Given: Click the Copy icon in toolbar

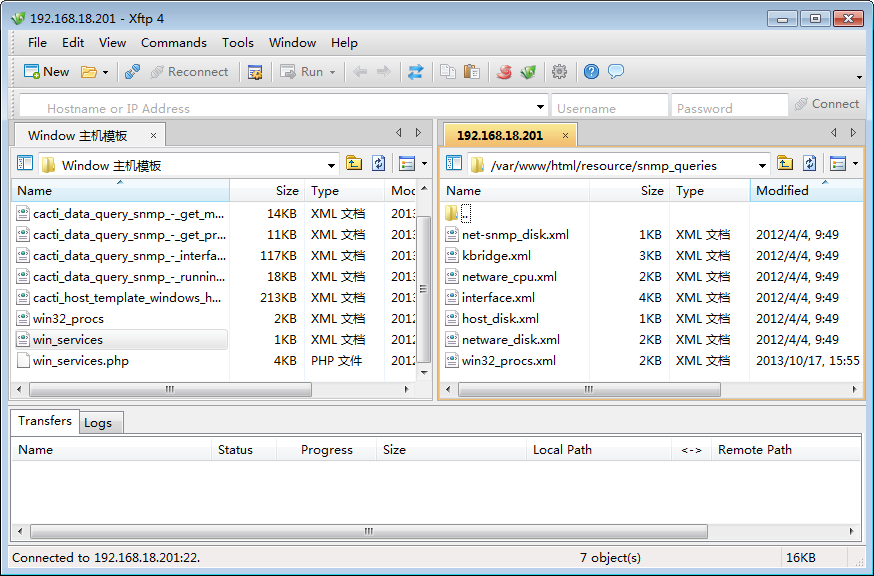Looking at the screenshot, I should pos(448,72).
